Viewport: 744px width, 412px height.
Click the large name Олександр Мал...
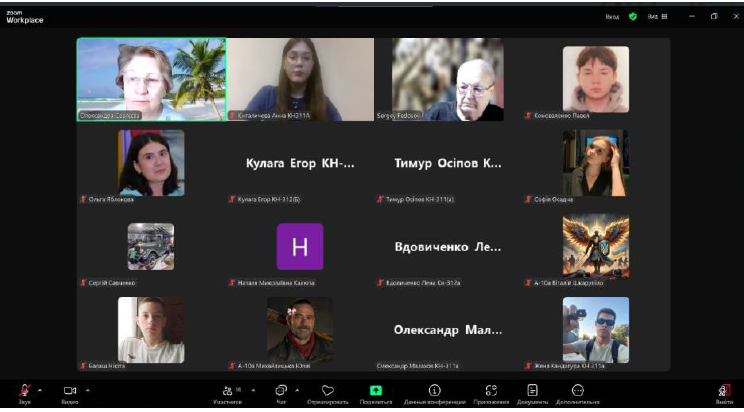447,330
